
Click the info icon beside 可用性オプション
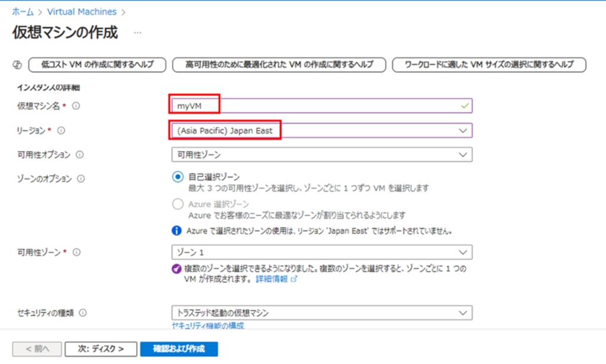80,154
